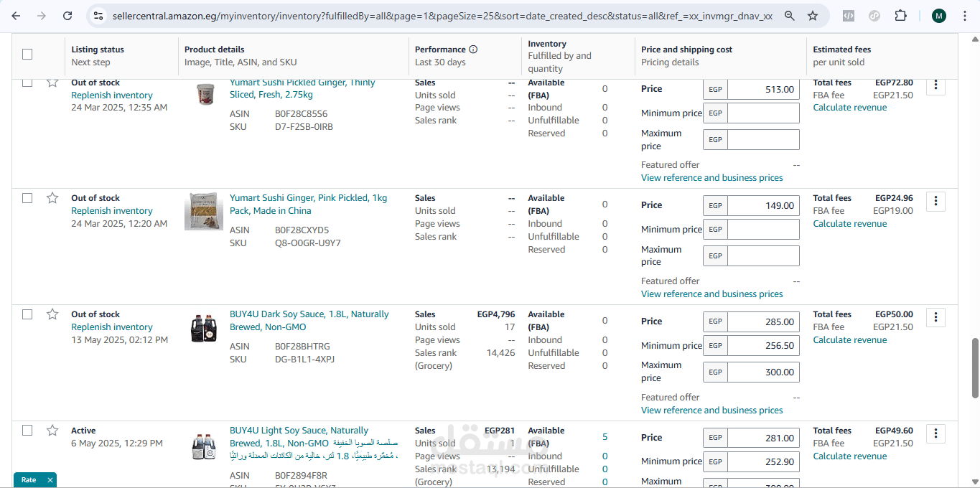Edit Dark Soy Sauce minimum price 256.50
The image size is (980, 488).
coord(763,345)
